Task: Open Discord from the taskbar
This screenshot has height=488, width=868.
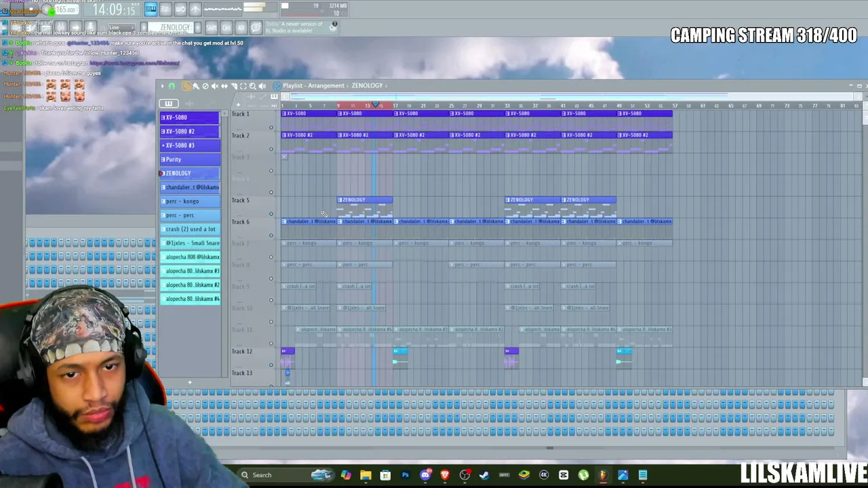Action: [x=425, y=475]
